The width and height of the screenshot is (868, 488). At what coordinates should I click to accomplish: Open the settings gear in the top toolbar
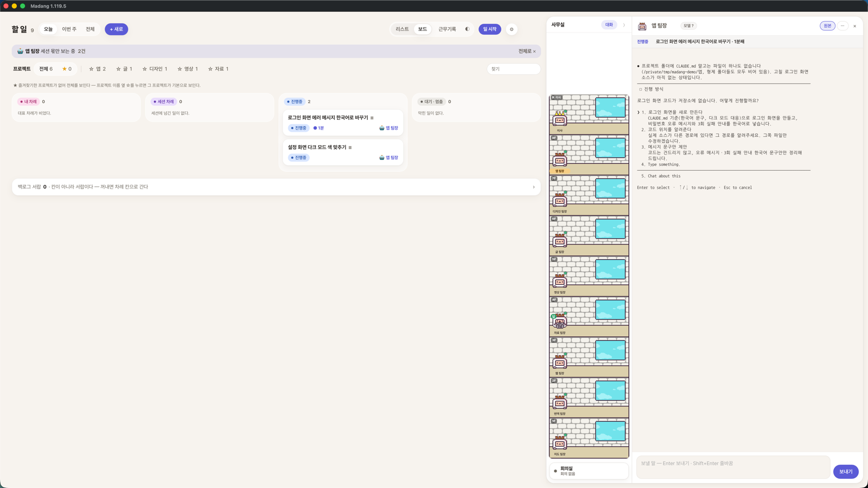coord(512,29)
